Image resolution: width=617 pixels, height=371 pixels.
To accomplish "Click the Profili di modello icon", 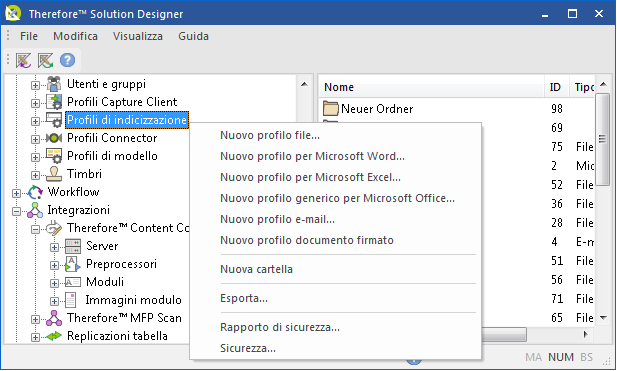I will coord(54,156).
